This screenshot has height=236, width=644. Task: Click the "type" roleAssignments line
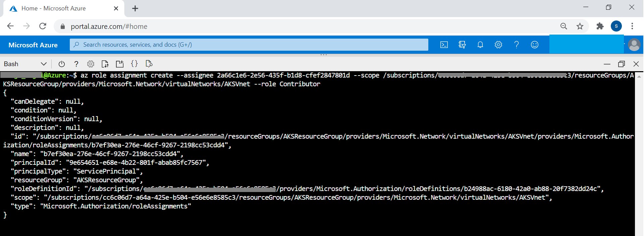tap(101, 206)
